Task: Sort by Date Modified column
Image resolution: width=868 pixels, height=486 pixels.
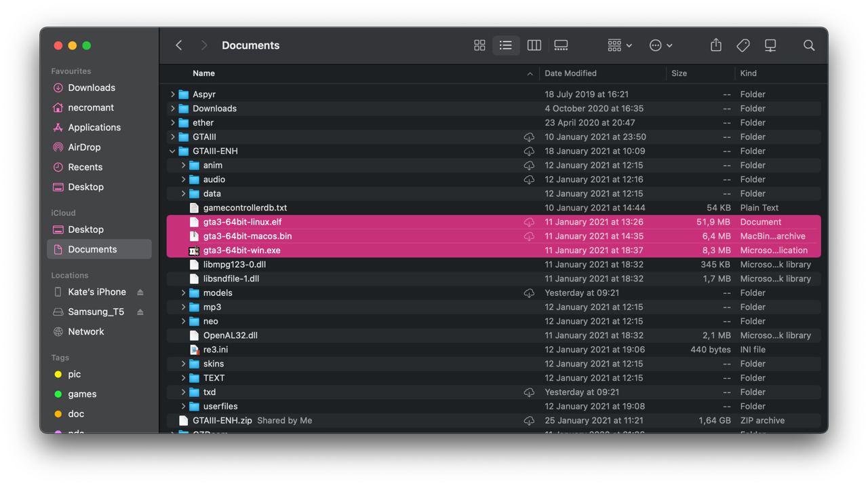Action: coord(570,73)
